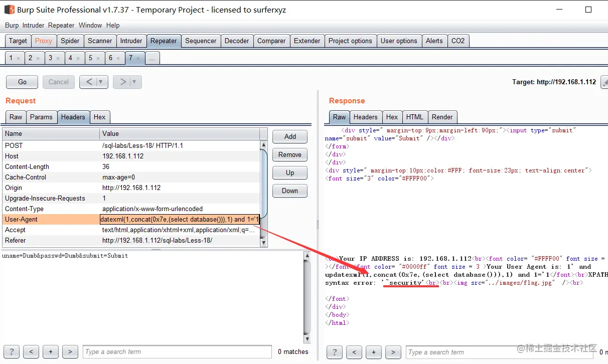Open forward history dropdown arrow
The width and height of the screenshot is (608, 364).
tap(134, 82)
